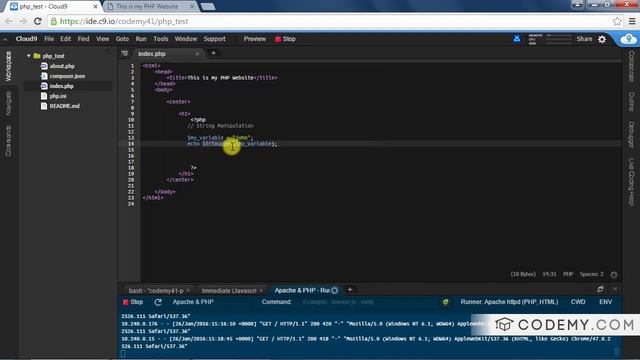Maximize the console panel

(600, 289)
